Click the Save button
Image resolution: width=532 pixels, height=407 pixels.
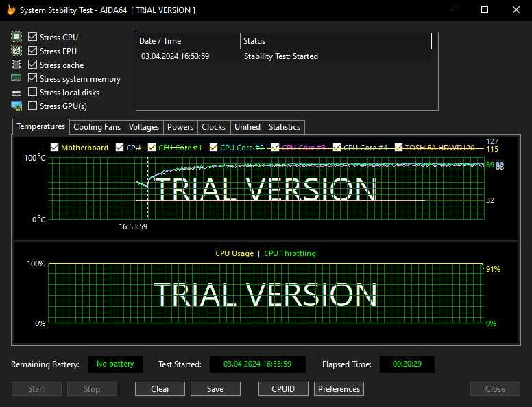click(215, 388)
